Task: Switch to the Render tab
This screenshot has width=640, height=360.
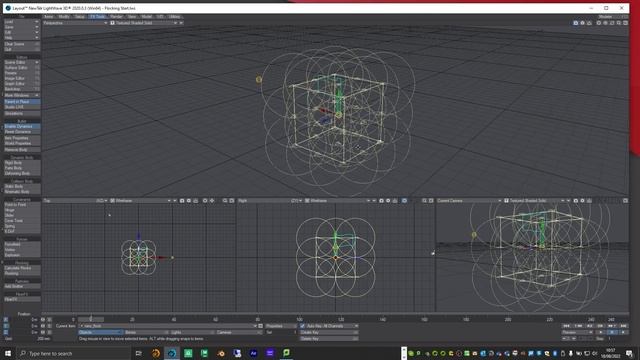Action: (x=116, y=16)
